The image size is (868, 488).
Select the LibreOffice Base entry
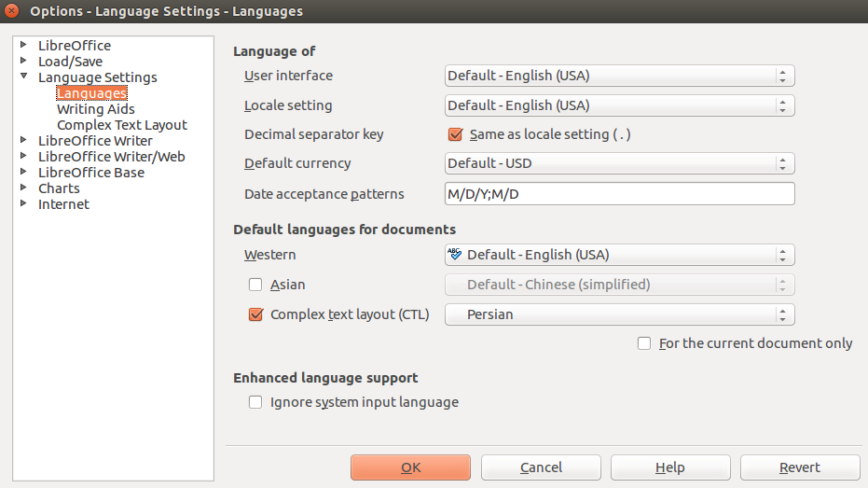click(x=91, y=173)
